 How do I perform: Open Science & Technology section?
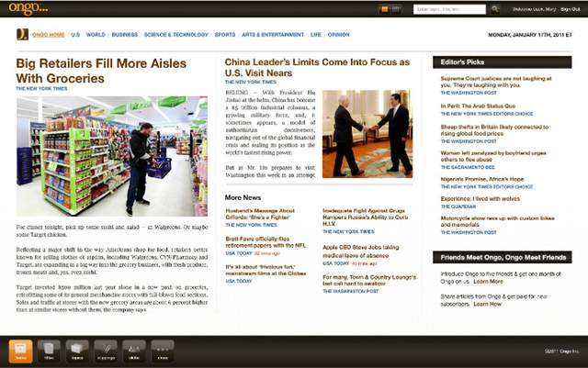[x=175, y=35]
